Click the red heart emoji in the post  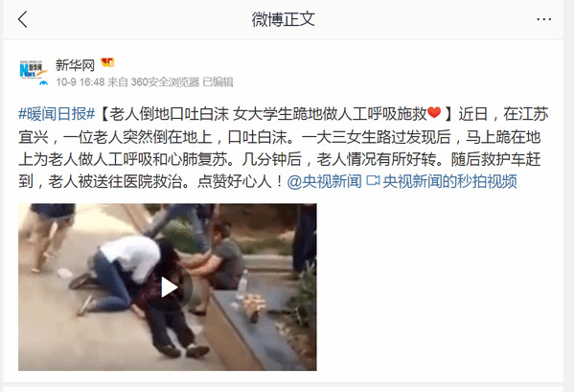point(434,113)
